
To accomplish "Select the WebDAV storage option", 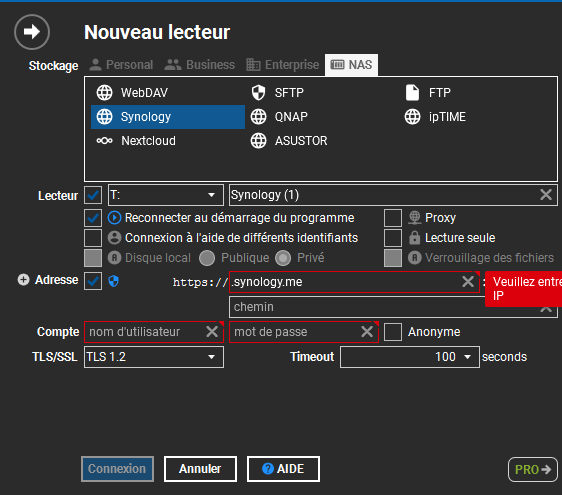I will click(x=168, y=93).
